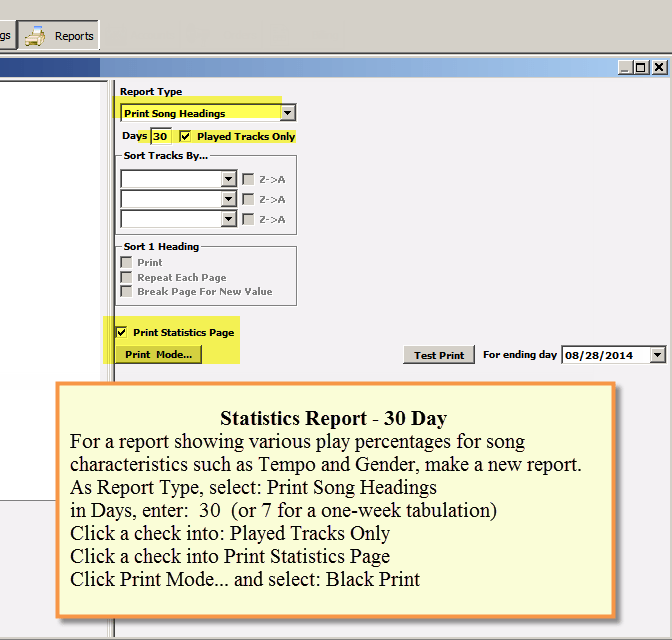Uncheck the Print Statistics Page checkbox
Screen dimensions: 672x640
point(122,332)
